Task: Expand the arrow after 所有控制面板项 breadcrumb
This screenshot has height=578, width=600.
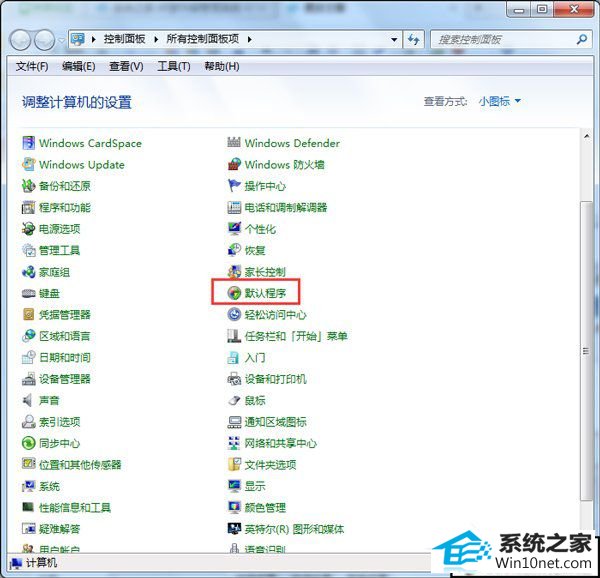Action: tap(249, 39)
